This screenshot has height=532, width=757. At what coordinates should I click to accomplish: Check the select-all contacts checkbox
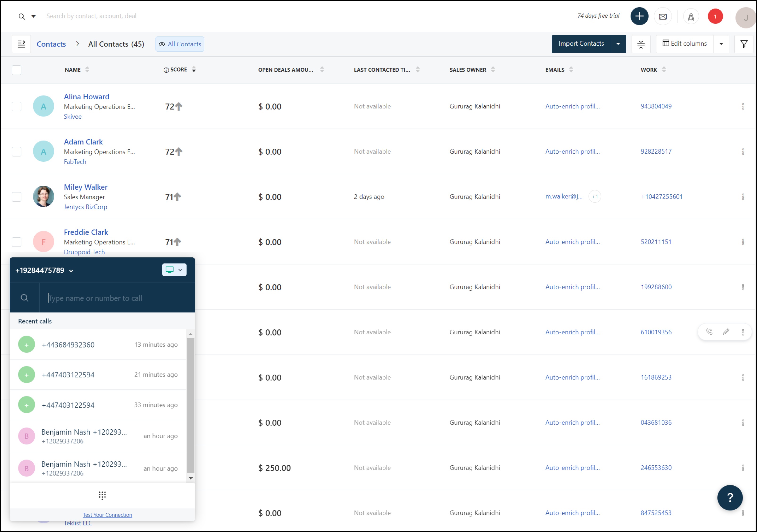tap(16, 70)
